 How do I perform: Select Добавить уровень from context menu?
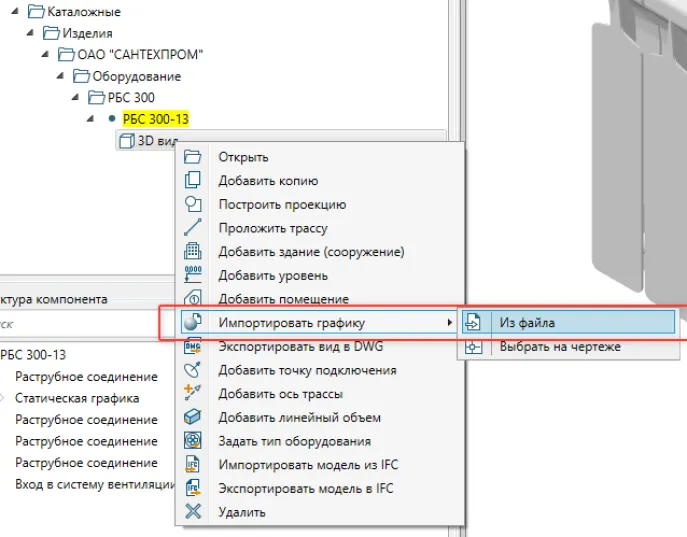click(273, 276)
